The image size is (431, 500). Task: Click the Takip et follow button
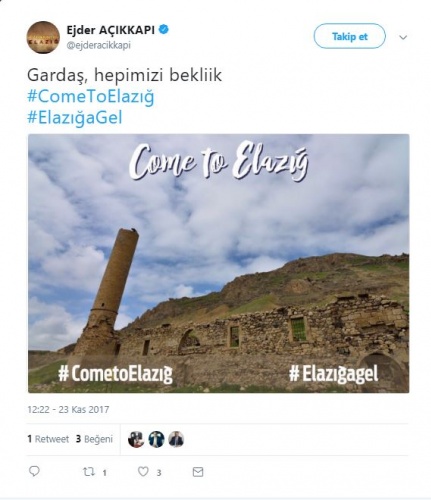[349, 36]
